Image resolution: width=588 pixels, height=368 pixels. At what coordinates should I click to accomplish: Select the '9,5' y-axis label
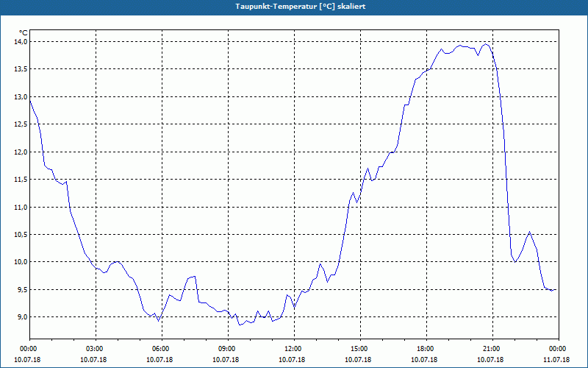click(x=23, y=290)
